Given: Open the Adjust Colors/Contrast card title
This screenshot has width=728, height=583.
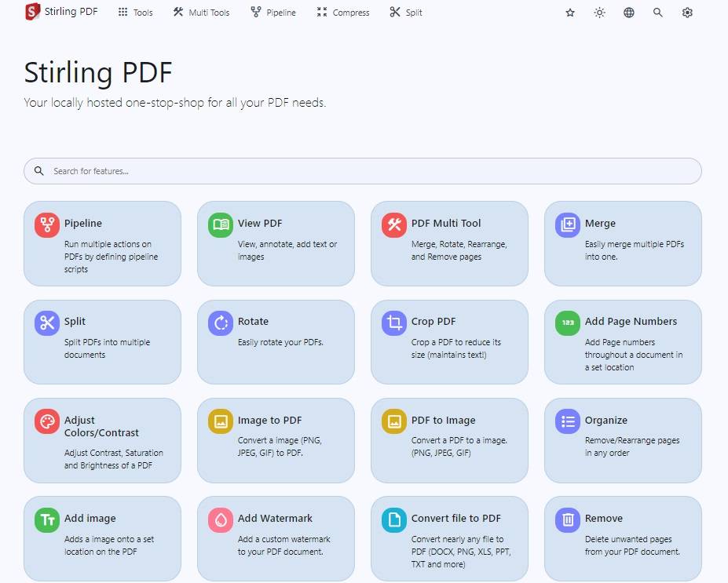Looking at the screenshot, I should (x=101, y=426).
